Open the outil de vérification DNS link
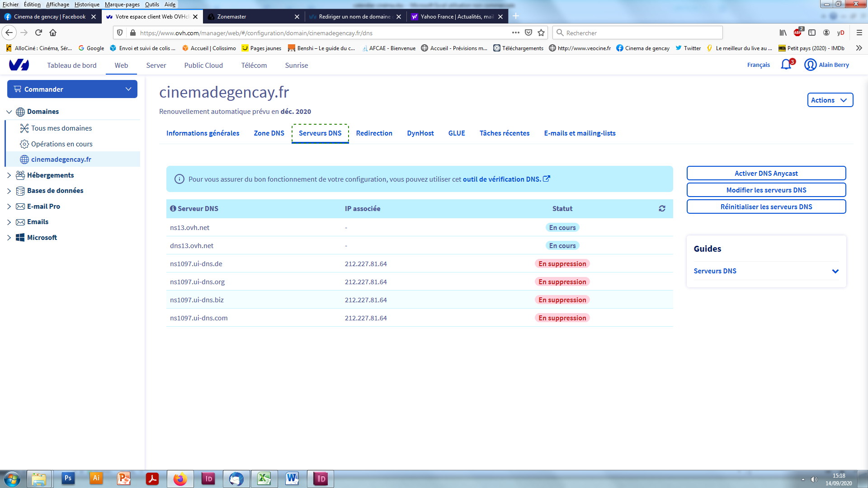Viewport: 868px width, 488px height. coord(502,179)
